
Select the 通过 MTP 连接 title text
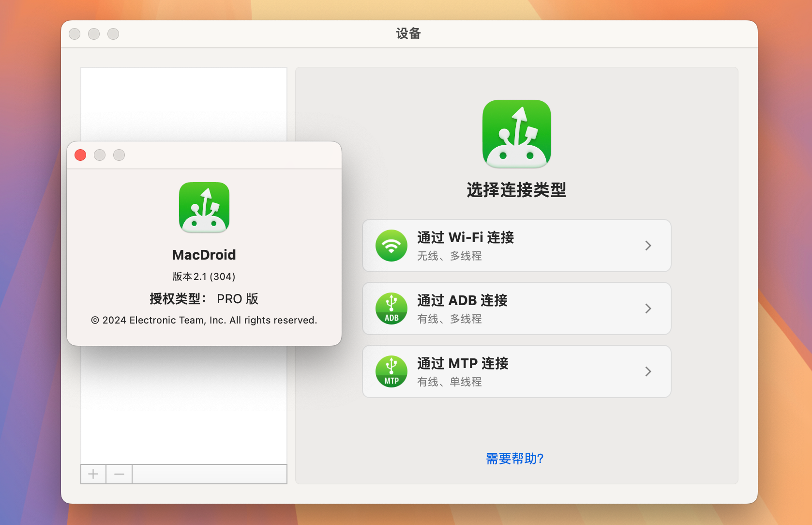463,363
